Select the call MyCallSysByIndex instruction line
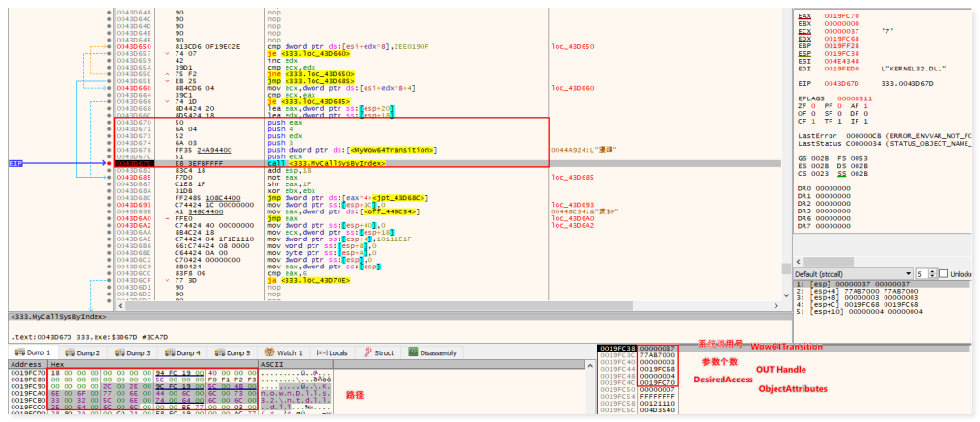The height and width of the screenshot is (422, 980). click(x=328, y=164)
